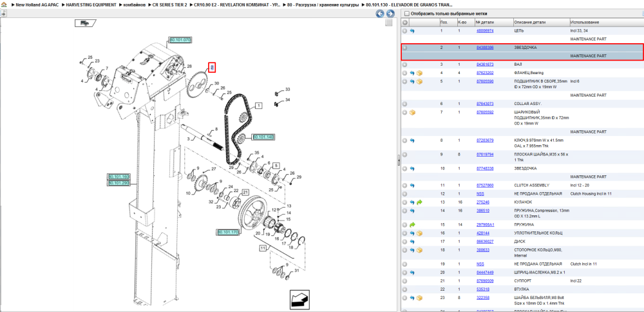Click box icon on УПЛОТНИТЕЛЬНОЕ КОЛЬЦ row
Viewport: 644px width, 312px height.
[x=420, y=233]
